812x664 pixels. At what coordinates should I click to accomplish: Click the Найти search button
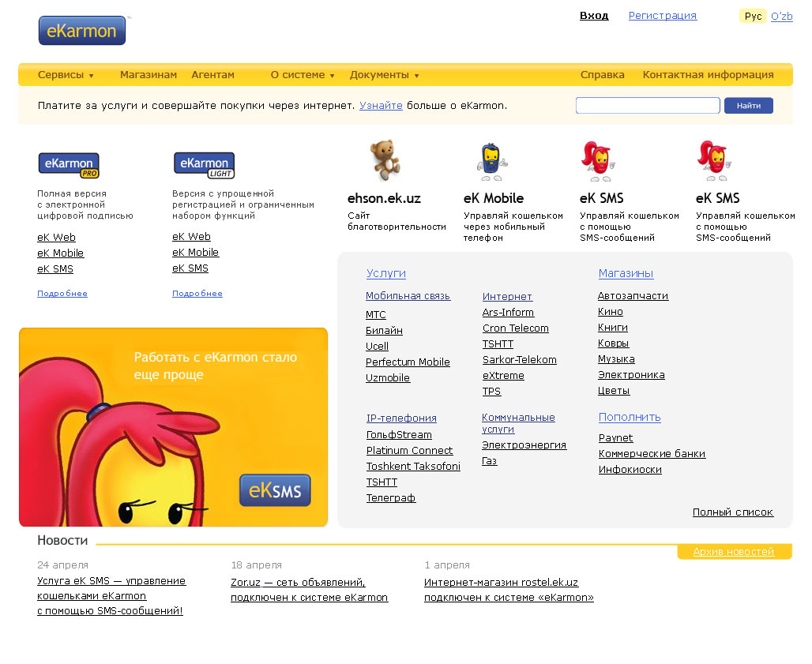748,106
